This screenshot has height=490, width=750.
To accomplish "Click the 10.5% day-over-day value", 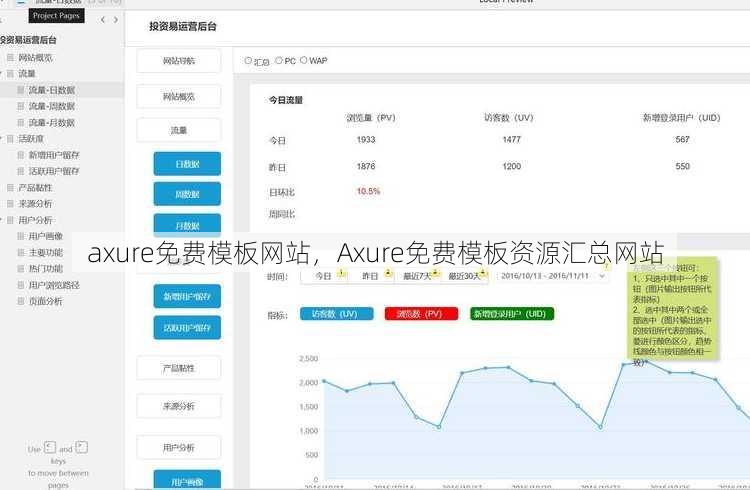I will (x=368, y=191).
